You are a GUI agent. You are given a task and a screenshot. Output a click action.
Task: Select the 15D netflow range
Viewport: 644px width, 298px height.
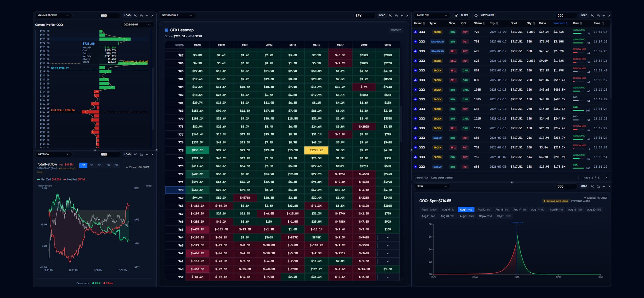(116, 165)
